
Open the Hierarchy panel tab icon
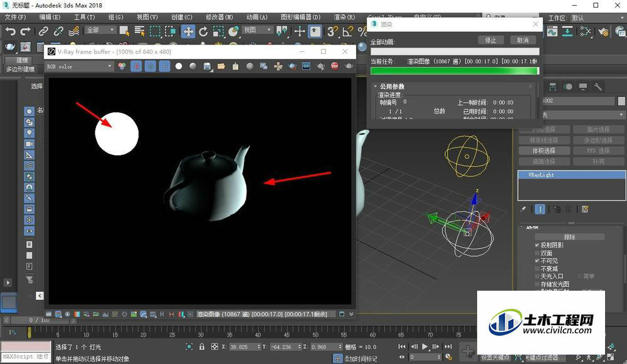[552, 86]
